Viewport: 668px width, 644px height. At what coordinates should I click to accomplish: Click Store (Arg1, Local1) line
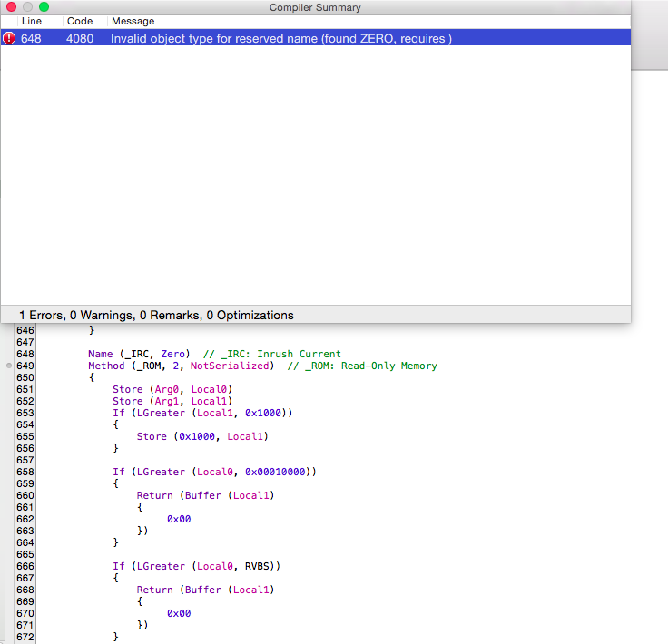(x=172, y=401)
